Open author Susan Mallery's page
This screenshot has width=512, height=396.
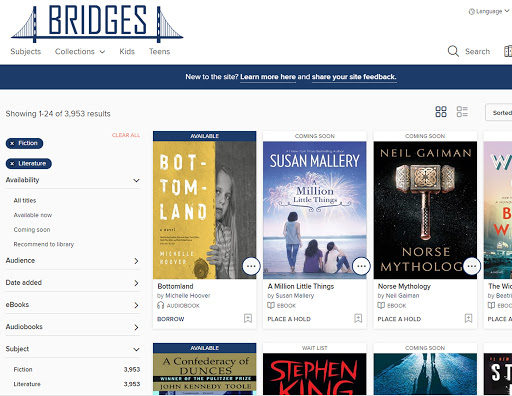295,296
